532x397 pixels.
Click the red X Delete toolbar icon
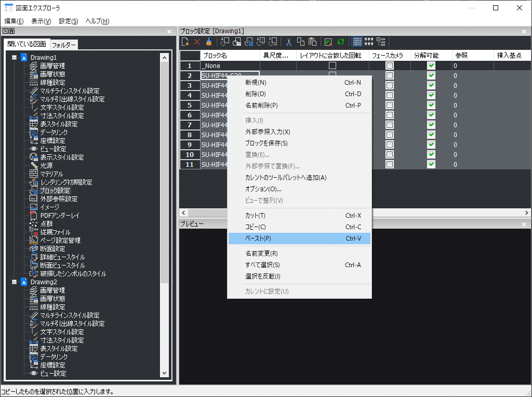[197, 42]
